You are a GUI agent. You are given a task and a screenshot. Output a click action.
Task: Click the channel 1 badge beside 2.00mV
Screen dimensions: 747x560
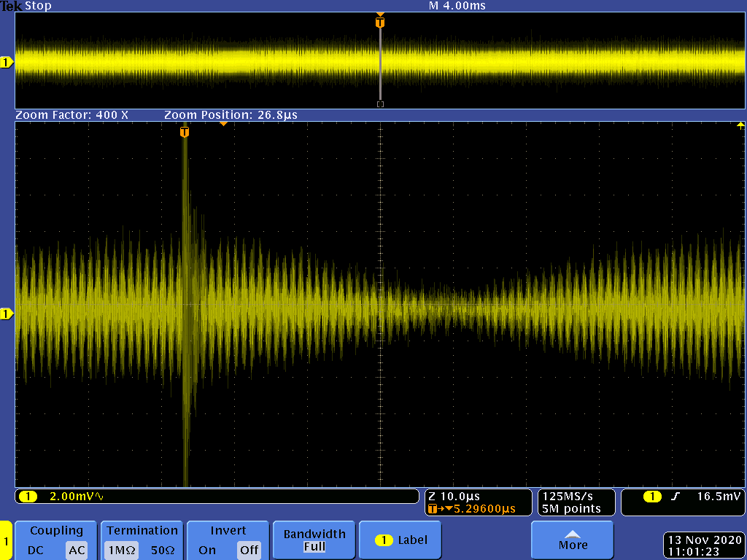point(28,497)
